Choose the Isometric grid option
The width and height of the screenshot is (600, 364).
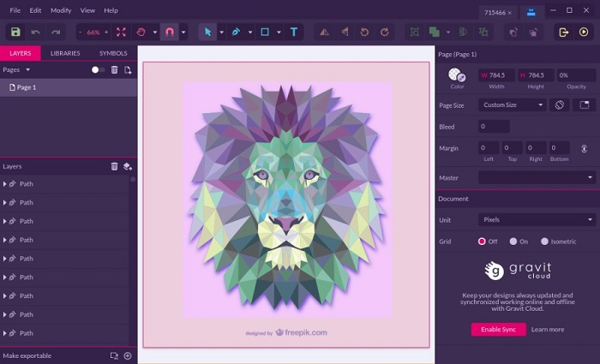[544, 242]
